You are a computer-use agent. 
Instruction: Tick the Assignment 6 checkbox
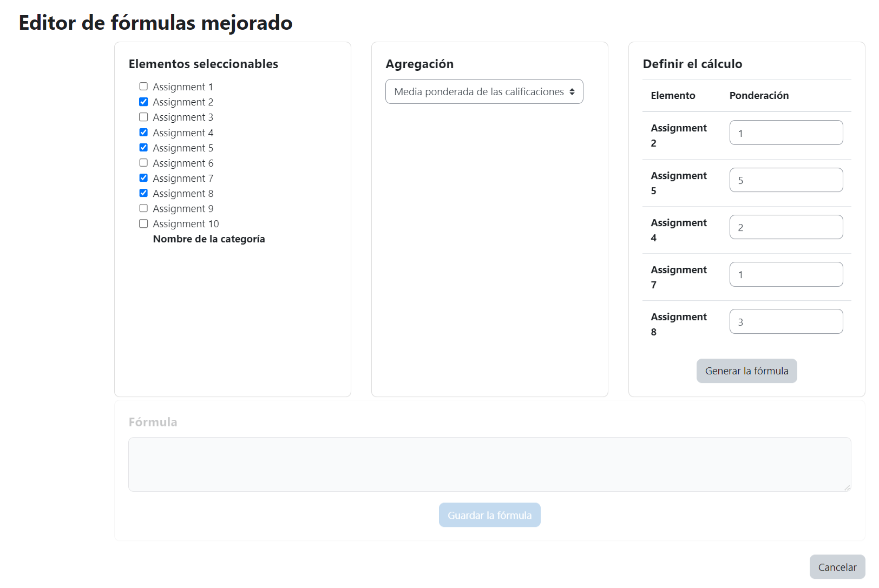143,163
